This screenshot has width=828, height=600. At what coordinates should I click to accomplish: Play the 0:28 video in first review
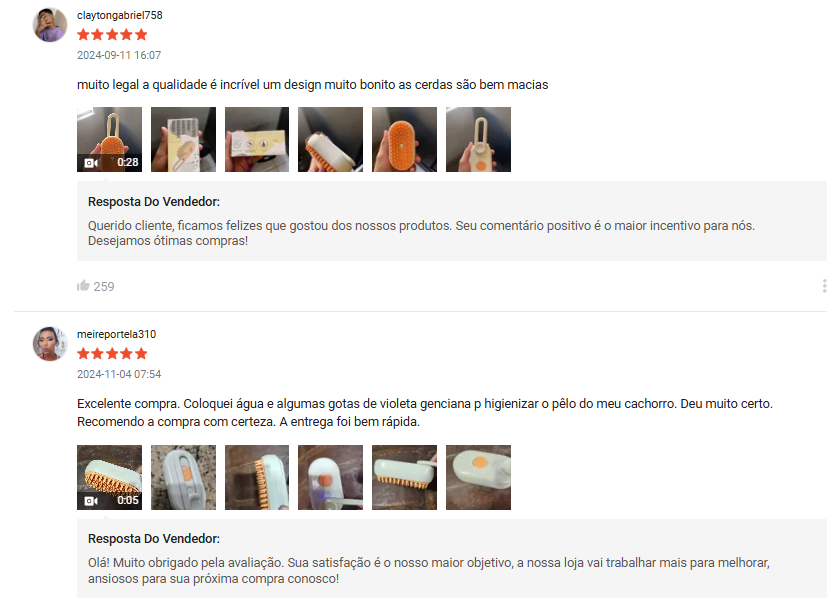pyautogui.click(x=109, y=139)
